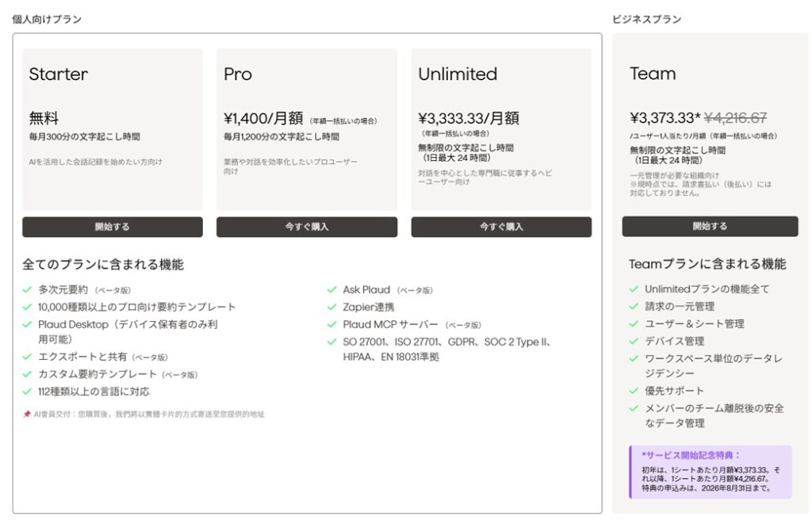
Task: Click checkmark beside 10,000種類以上のプロ向け要約テンプレート
Action: (x=27, y=307)
